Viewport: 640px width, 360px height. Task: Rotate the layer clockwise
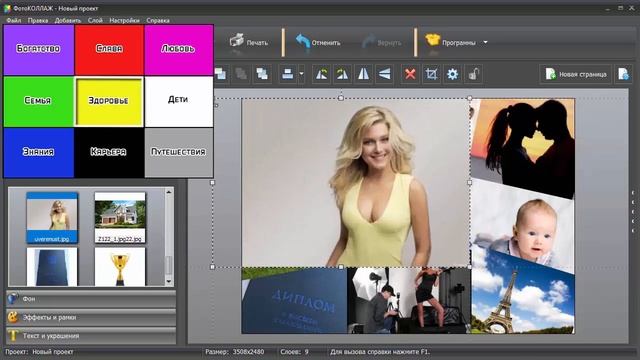click(x=342, y=74)
